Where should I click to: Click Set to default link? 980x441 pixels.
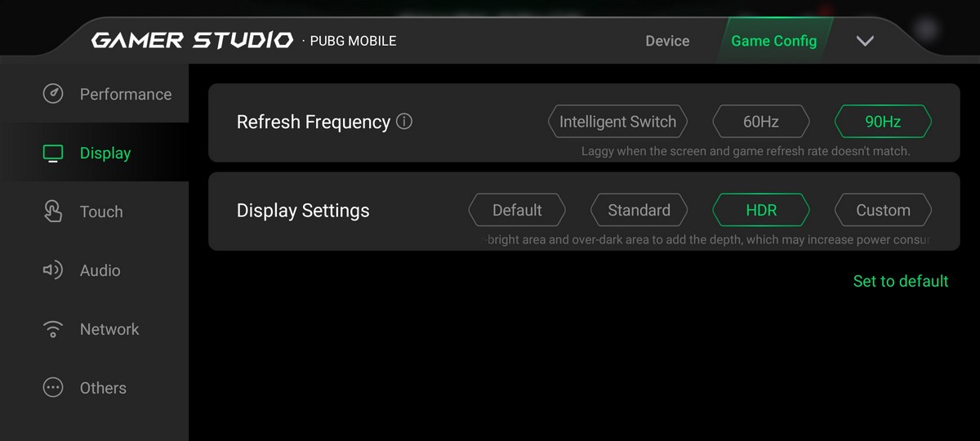tap(901, 281)
